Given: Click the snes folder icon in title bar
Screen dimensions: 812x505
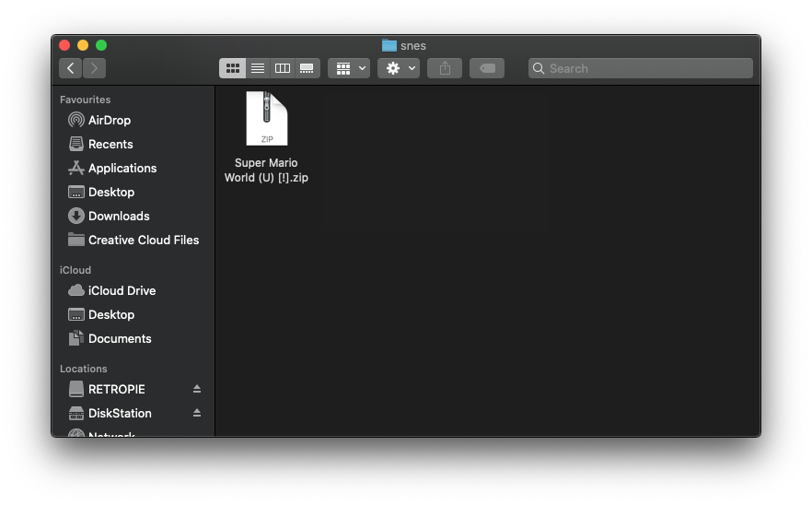Looking at the screenshot, I should point(389,46).
